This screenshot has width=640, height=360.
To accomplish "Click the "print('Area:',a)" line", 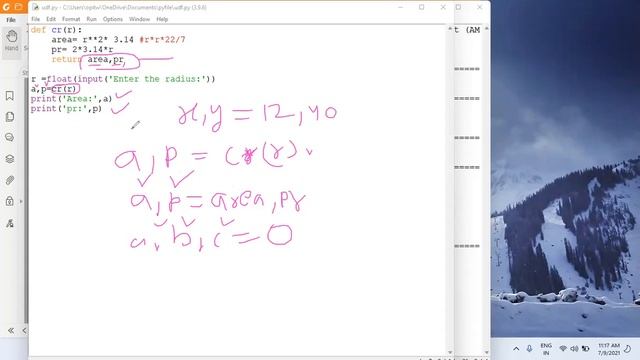I will pyautogui.click(x=71, y=98).
